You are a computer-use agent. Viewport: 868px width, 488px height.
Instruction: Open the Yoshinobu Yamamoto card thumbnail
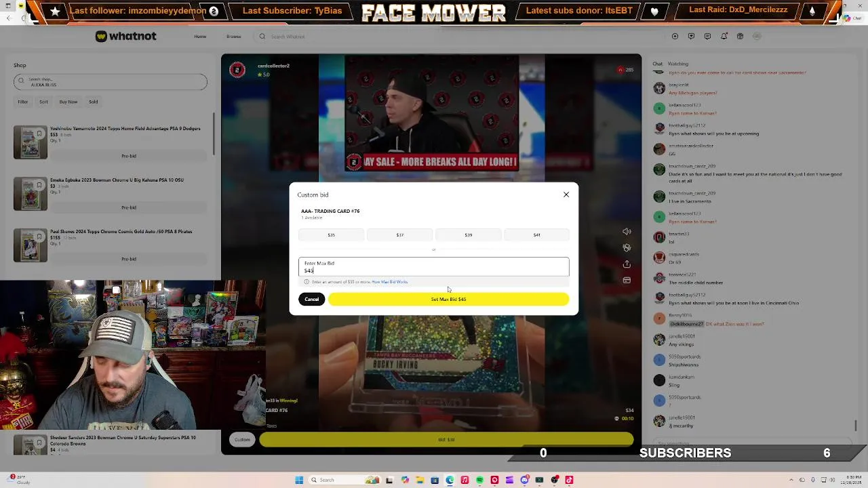coord(31,142)
